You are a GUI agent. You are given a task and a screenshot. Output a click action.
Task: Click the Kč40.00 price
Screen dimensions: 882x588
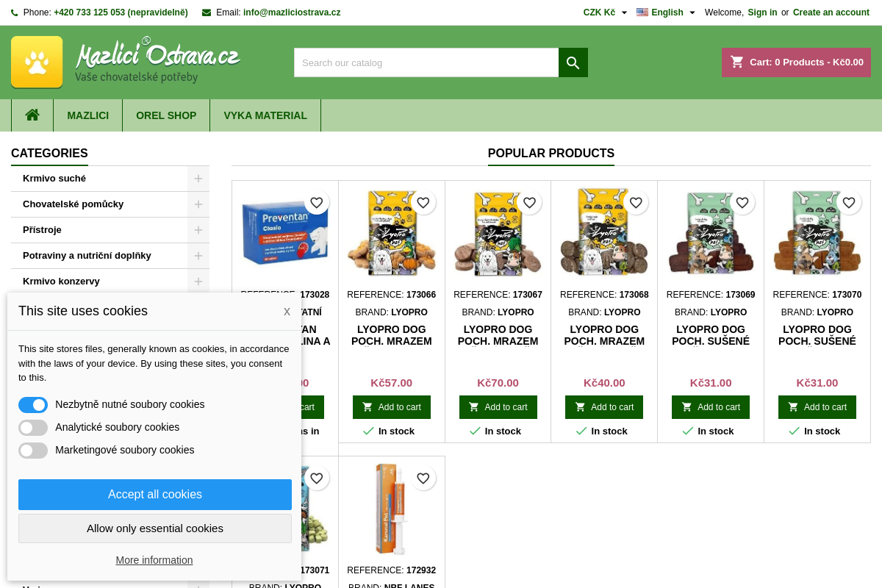click(x=604, y=383)
